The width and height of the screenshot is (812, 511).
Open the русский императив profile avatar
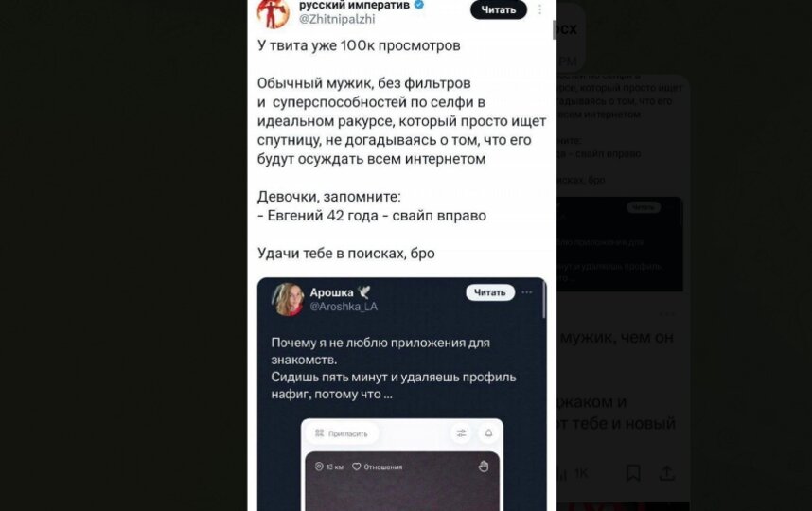click(273, 13)
